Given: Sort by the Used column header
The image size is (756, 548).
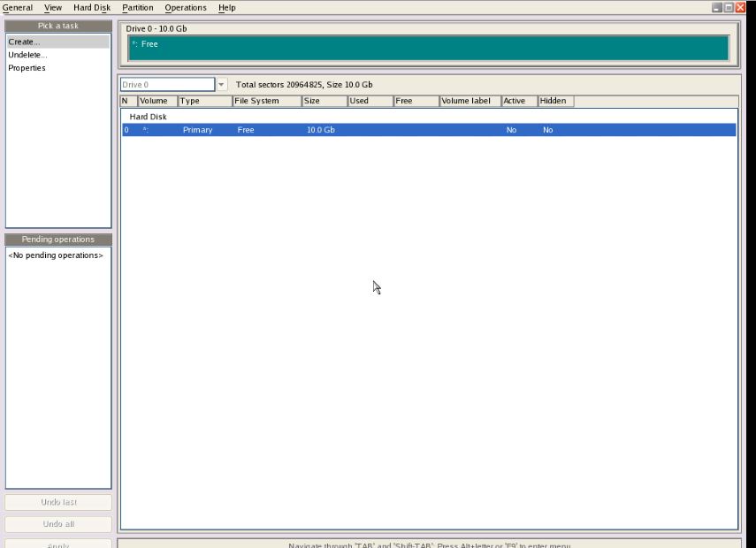Looking at the screenshot, I should tap(370, 101).
